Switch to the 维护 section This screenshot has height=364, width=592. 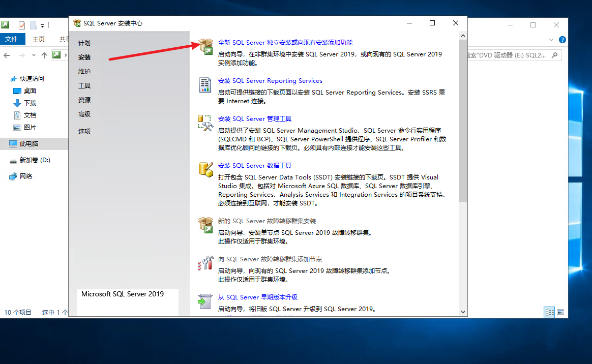click(84, 72)
